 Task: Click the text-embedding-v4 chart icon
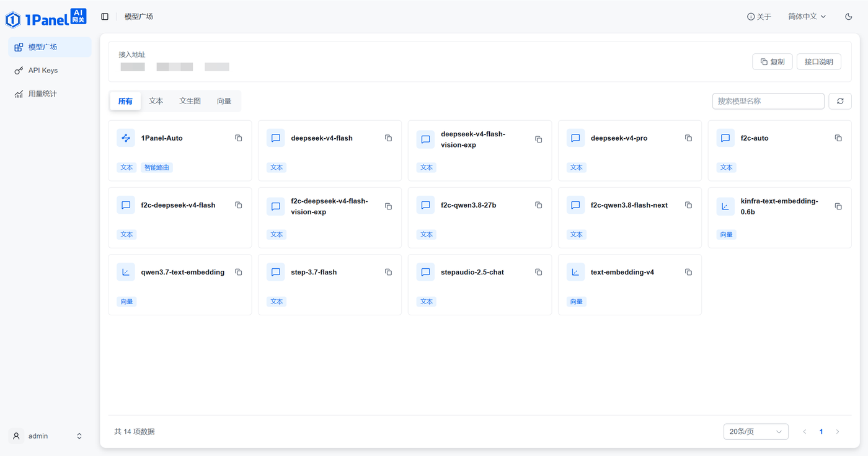click(576, 272)
